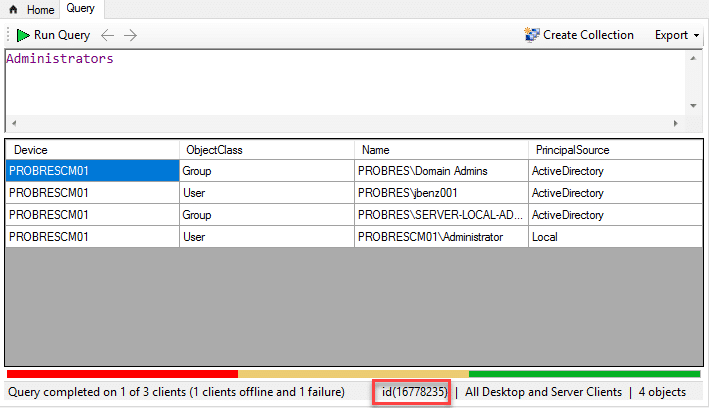Click ActiveDirectory in jbenz001 row
The width and height of the screenshot is (709, 408).
point(615,193)
